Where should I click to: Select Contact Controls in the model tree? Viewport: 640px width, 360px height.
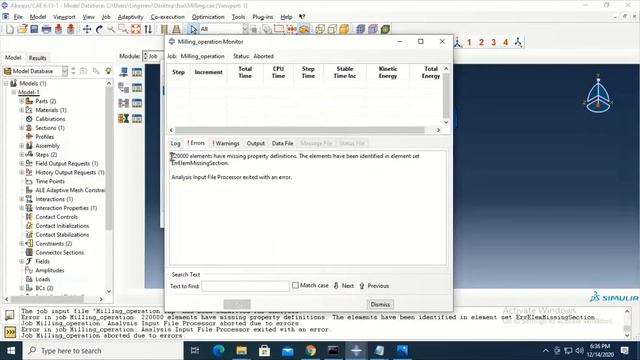(x=56, y=217)
